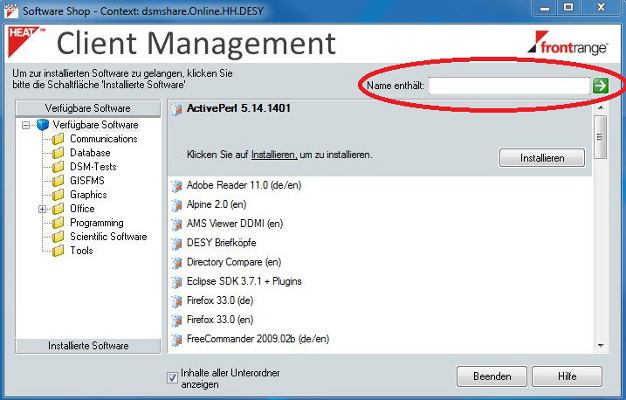626x400 pixels.
Task: Select the Verfügbare Software root label
Action: (x=95, y=125)
